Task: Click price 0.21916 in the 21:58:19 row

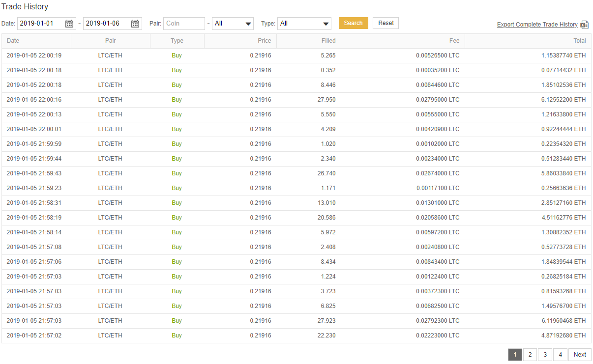Action: click(261, 218)
